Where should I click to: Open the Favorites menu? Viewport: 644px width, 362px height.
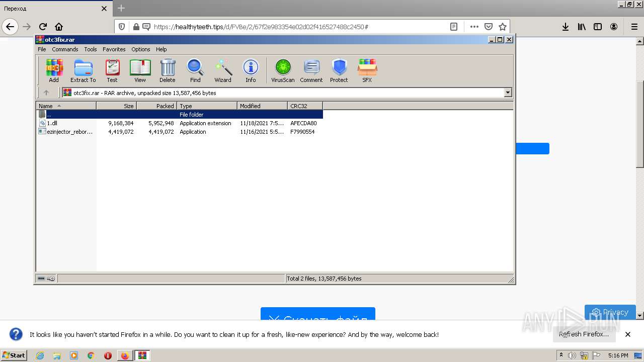[x=114, y=49]
